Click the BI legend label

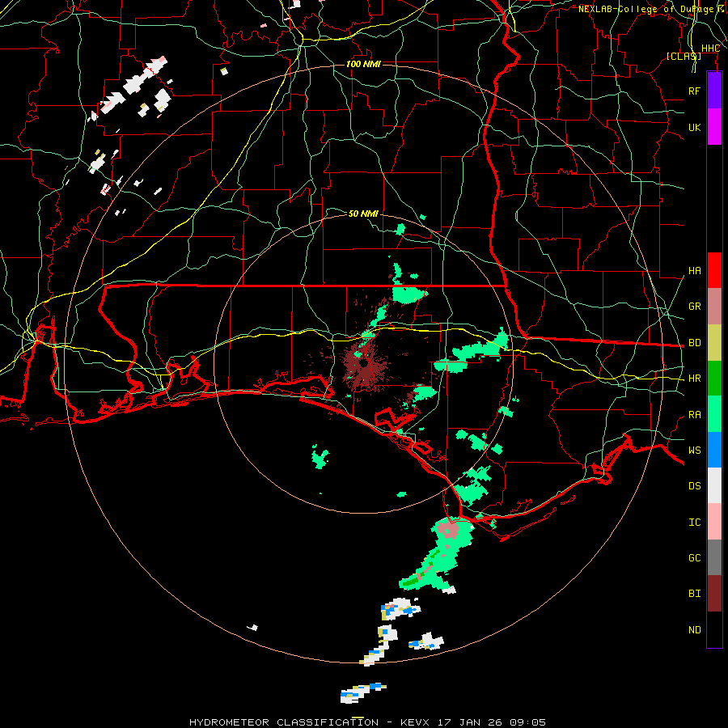tap(694, 594)
